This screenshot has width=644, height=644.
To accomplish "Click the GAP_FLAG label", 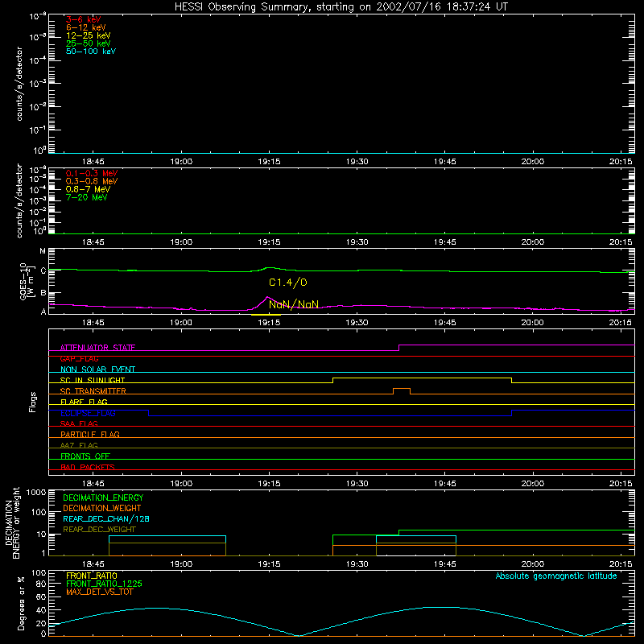I will click(x=79, y=358).
